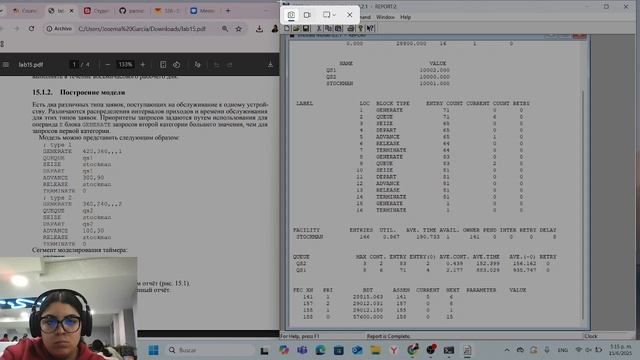Click the browser profile avatar
The width and height of the screenshot is (640, 360).
pyautogui.click(x=275, y=29)
